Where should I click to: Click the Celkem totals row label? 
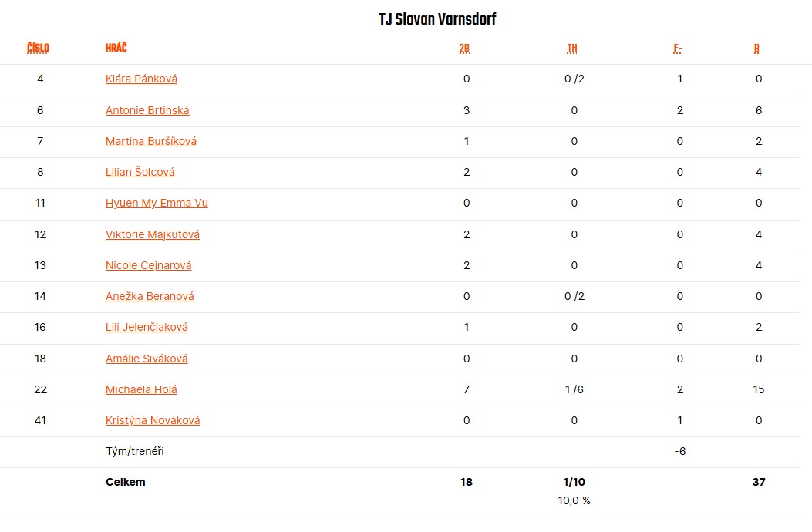pos(126,482)
